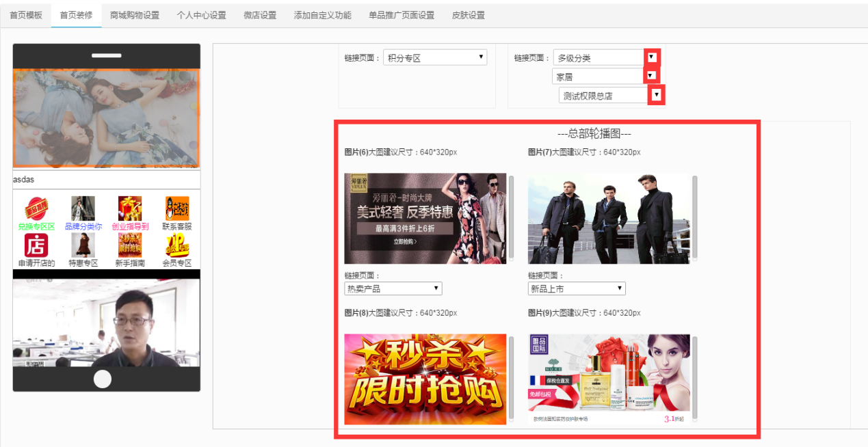Tap the 联系客服 penguin icon
Image resolution: width=868 pixels, height=447 pixels.
click(x=176, y=208)
